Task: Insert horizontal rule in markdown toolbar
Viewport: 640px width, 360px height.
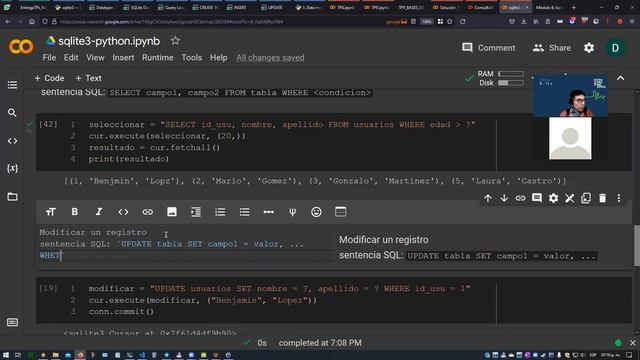Action: pos(269,212)
